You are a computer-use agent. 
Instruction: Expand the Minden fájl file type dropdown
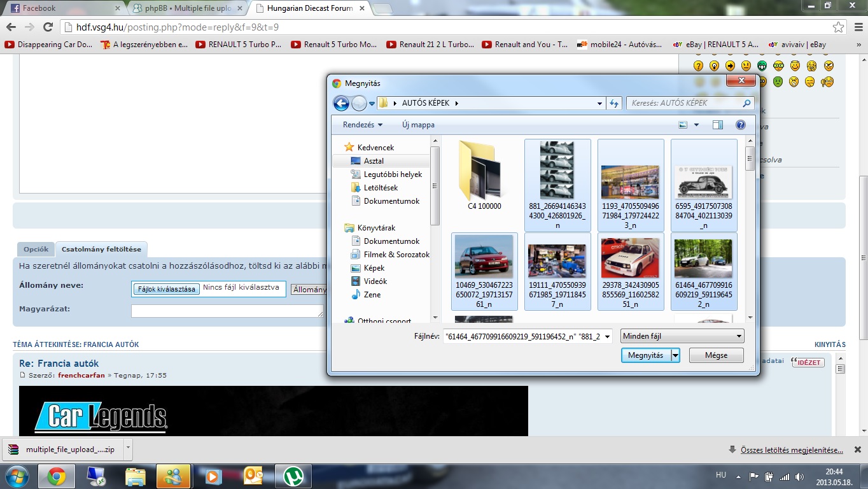pyautogui.click(x=682, y=336)
